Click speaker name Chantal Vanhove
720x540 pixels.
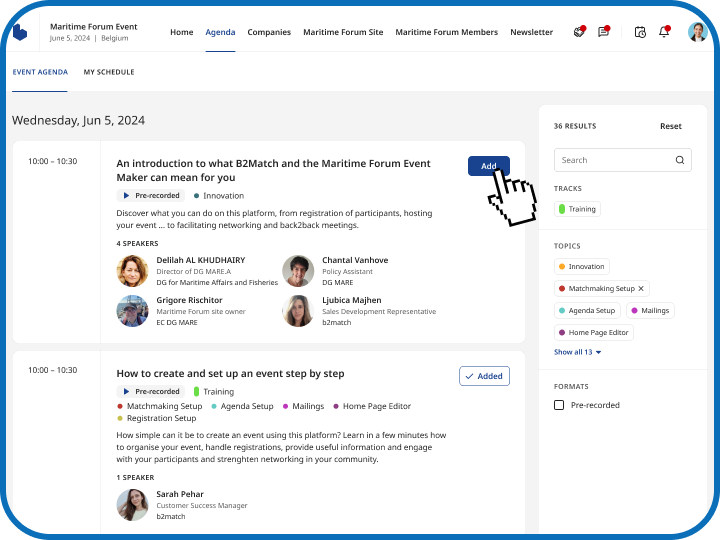355,260
